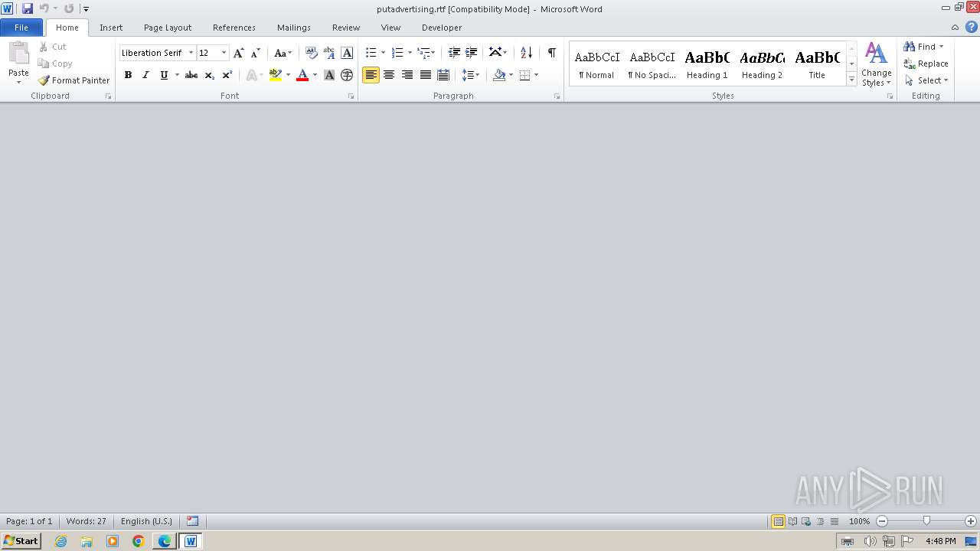Open the Font dialog launcher
The image size is (980, 551).
(x=351, y=96)
